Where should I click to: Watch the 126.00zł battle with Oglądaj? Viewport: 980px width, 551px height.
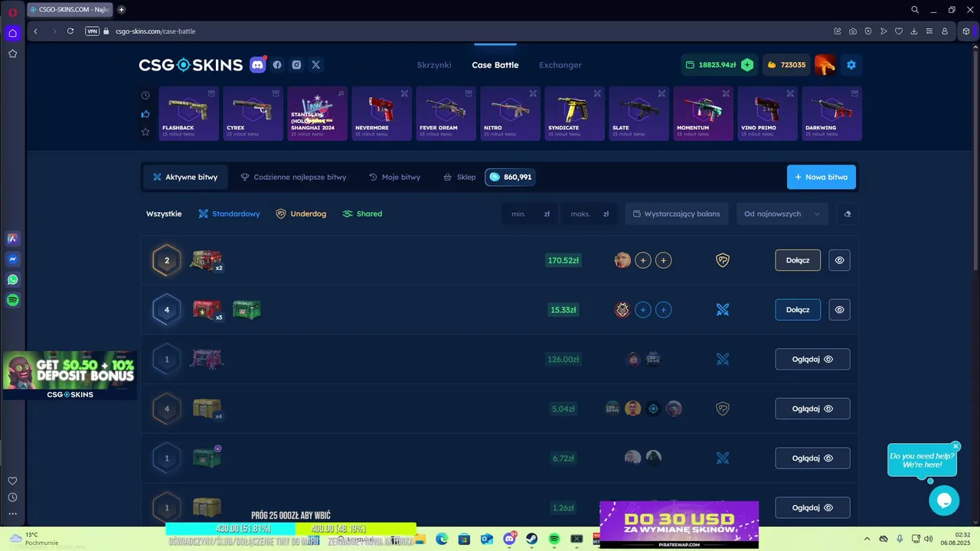(x=812, y=359)
